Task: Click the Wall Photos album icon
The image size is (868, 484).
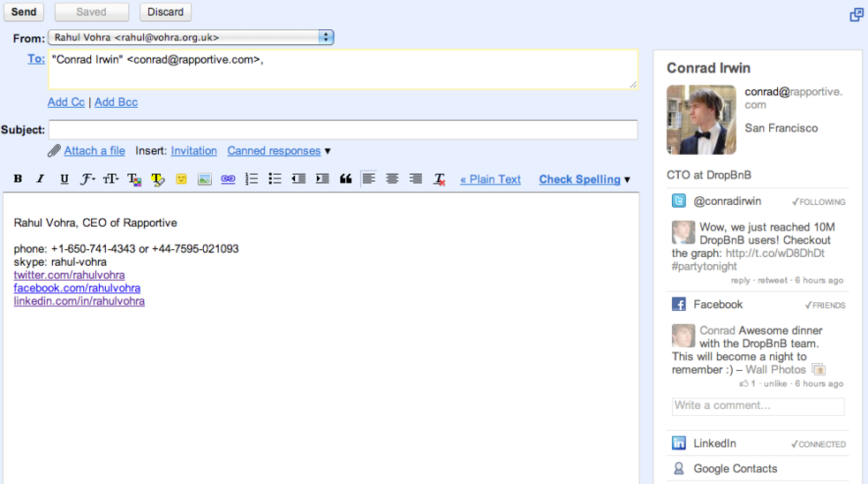Action: (819, 369)
